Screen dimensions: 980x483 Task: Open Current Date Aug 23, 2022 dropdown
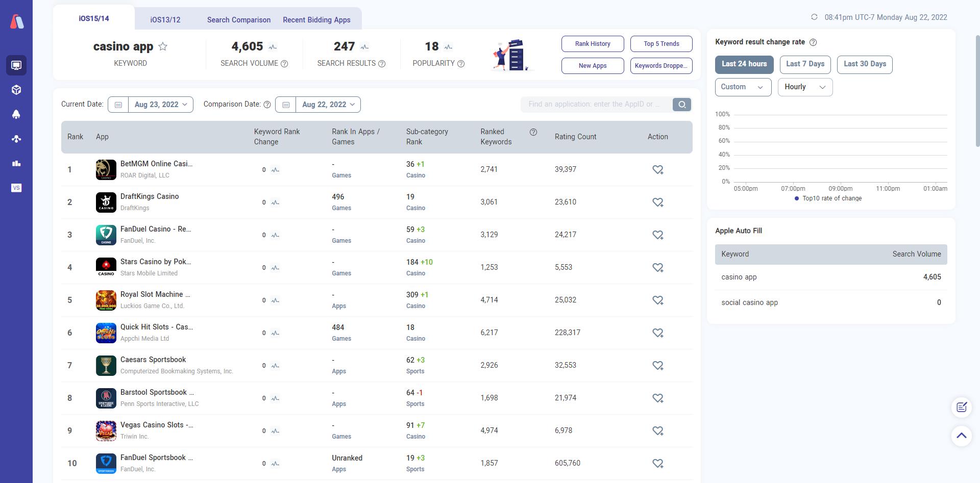coord(161,105)
